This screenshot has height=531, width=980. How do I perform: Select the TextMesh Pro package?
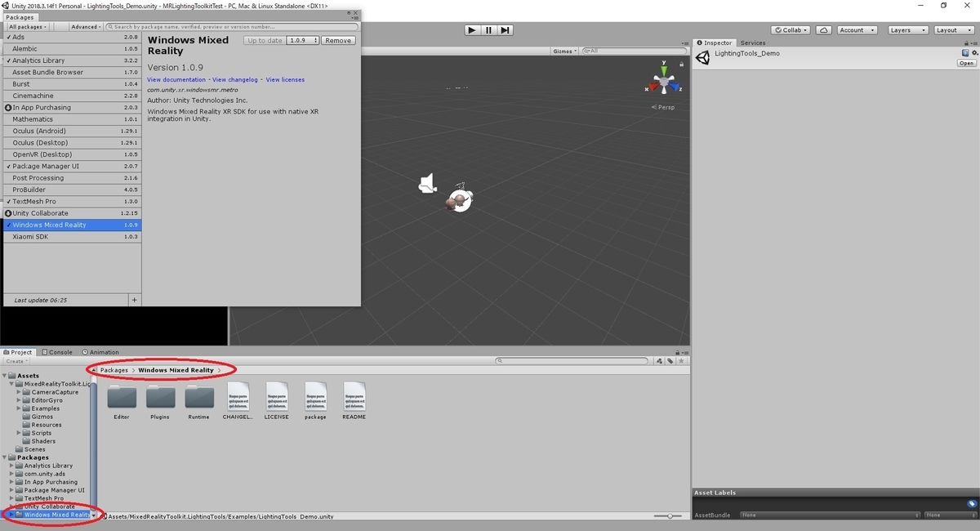[71, 201]
